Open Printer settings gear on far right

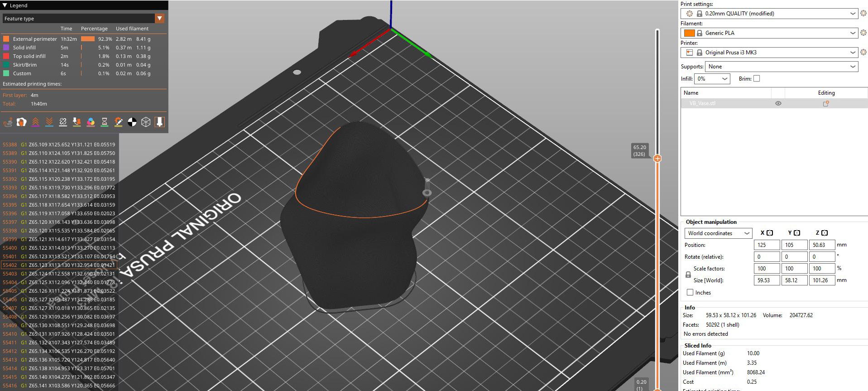pos(863,53)
